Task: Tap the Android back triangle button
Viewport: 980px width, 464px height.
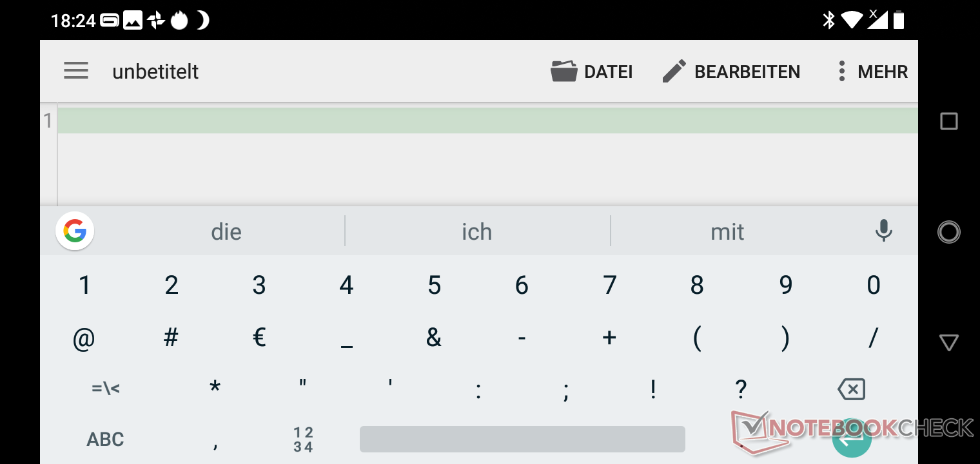Action: click(949, 342)
